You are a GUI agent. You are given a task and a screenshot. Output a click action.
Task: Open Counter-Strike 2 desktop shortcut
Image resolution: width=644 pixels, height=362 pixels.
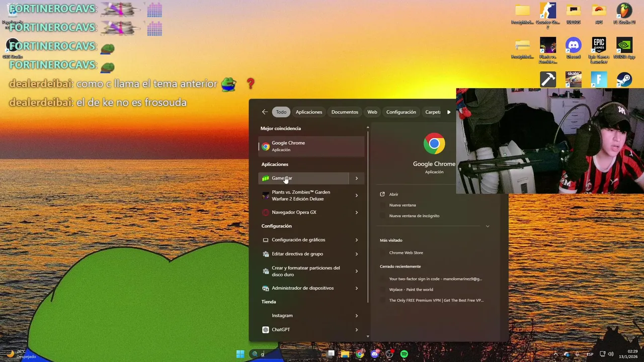[547, 15]
